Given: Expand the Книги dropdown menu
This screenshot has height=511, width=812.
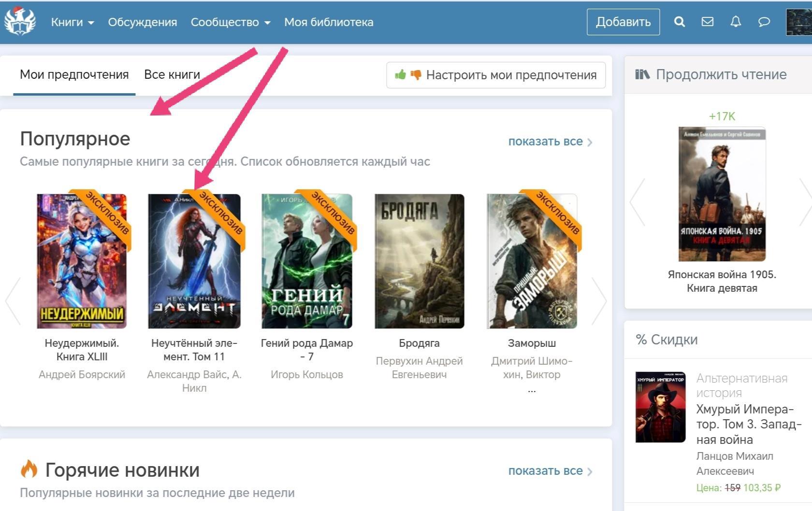Looking at the screenshot, I should click(72, 22).
